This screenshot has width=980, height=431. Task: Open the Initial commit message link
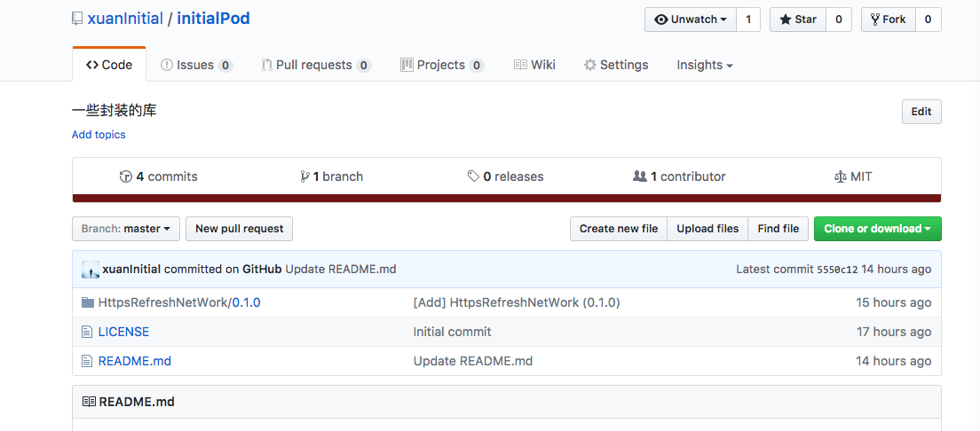(452, 332)
